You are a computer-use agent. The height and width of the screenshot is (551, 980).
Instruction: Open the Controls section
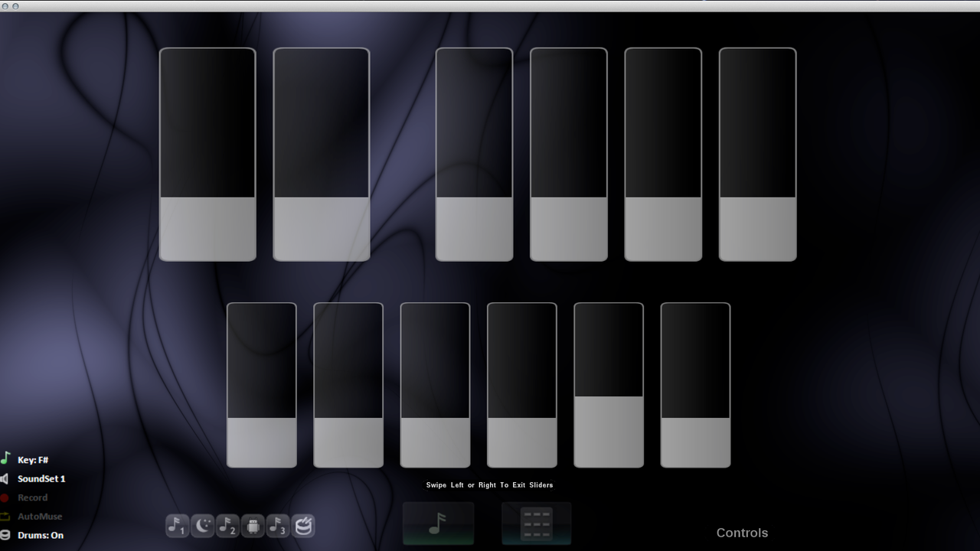coord(742,533)
